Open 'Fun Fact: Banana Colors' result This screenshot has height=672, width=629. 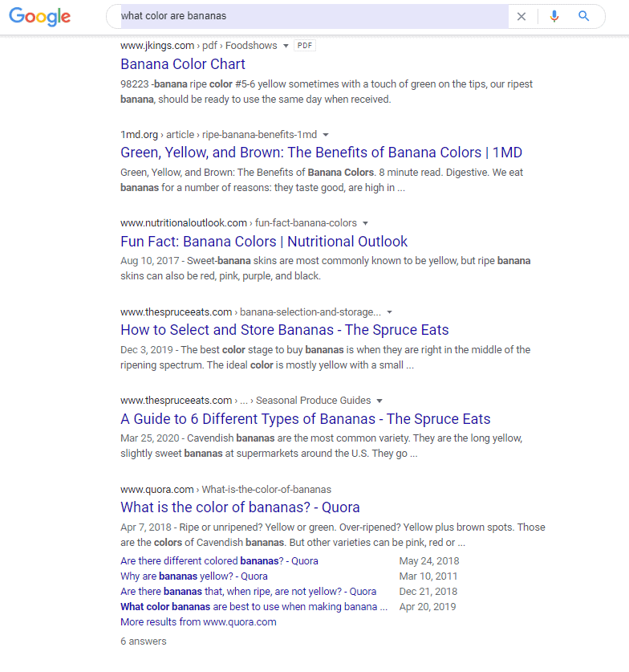click(264, 242)
